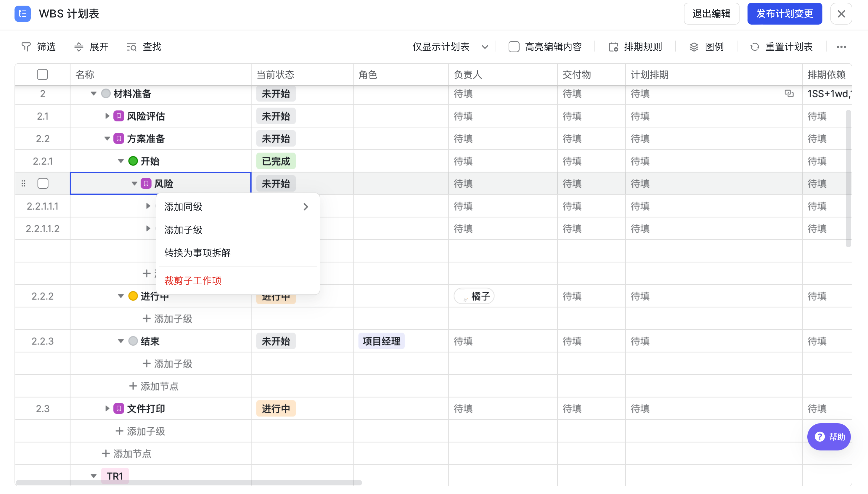Click 添加子级 under 进行中 node
Viewport: 868px width, 494px height.
point(168,318)
